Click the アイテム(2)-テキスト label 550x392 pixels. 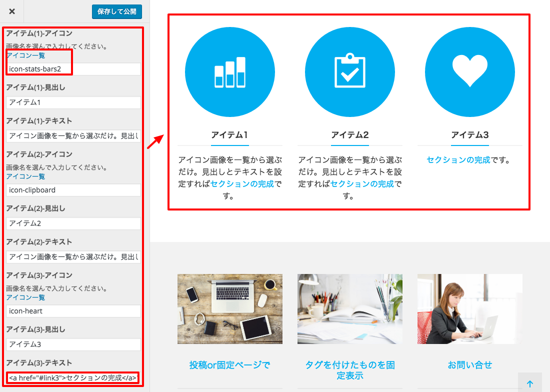pos(39,242)
